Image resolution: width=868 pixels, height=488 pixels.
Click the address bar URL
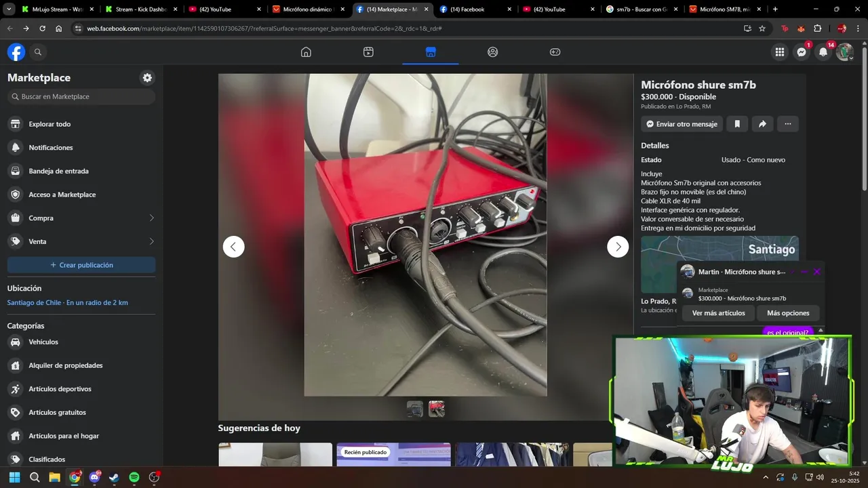click(x=264, y=28)
